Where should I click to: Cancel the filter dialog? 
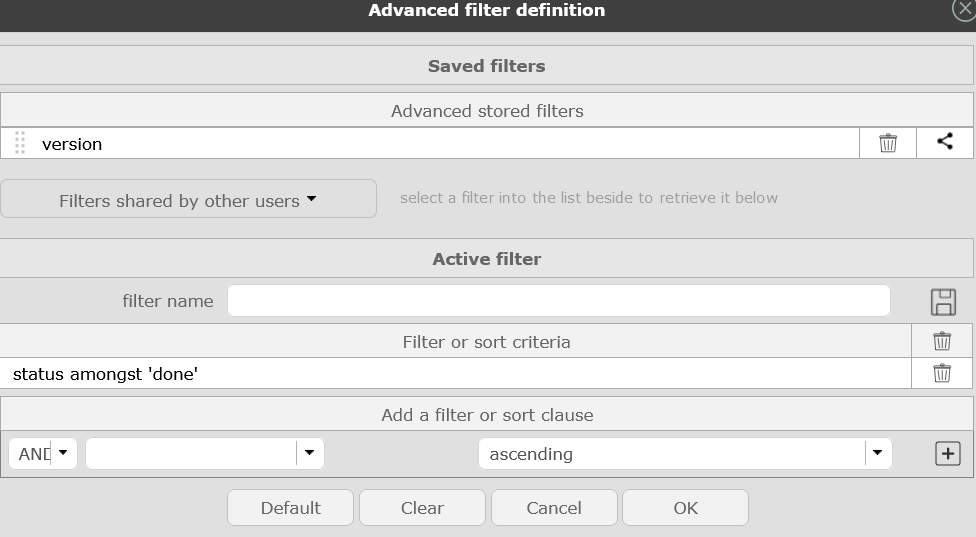[x=554, y=508]
